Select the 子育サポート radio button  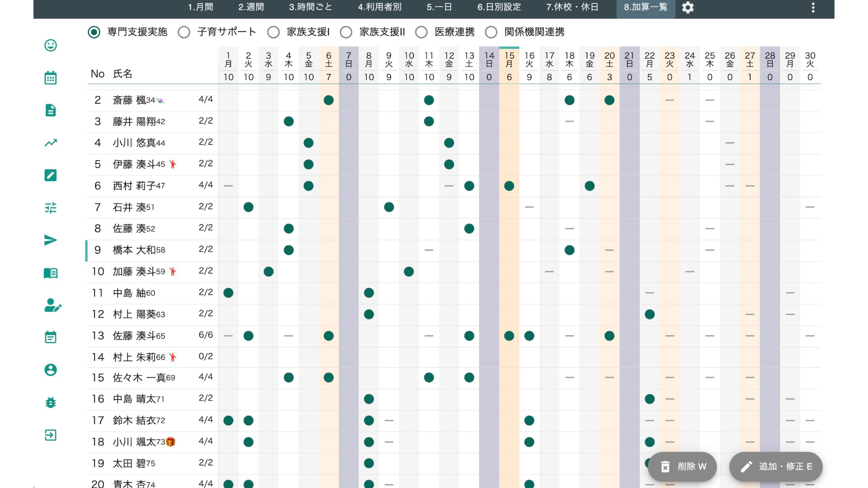pyautogui.click(x=184, y=32)
